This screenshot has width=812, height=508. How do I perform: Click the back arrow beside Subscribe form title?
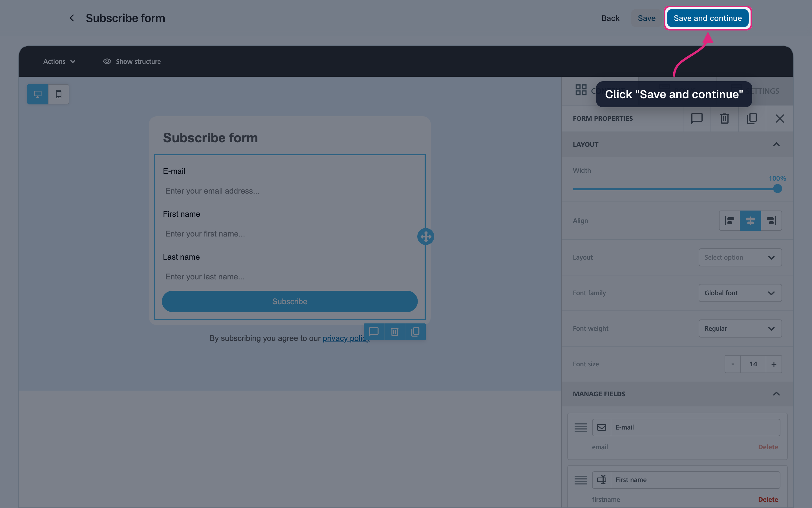pos(72,18)
